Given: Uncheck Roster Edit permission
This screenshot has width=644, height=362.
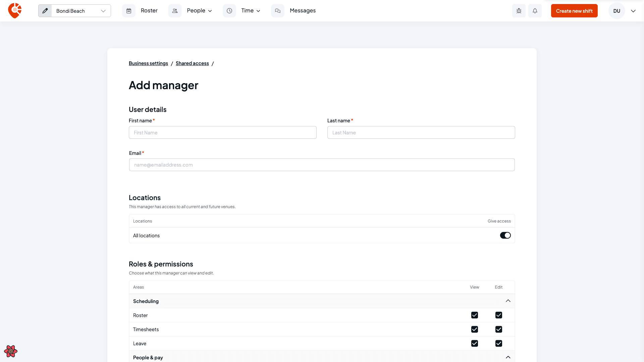Looking at the screenshot, I should 499,315.
